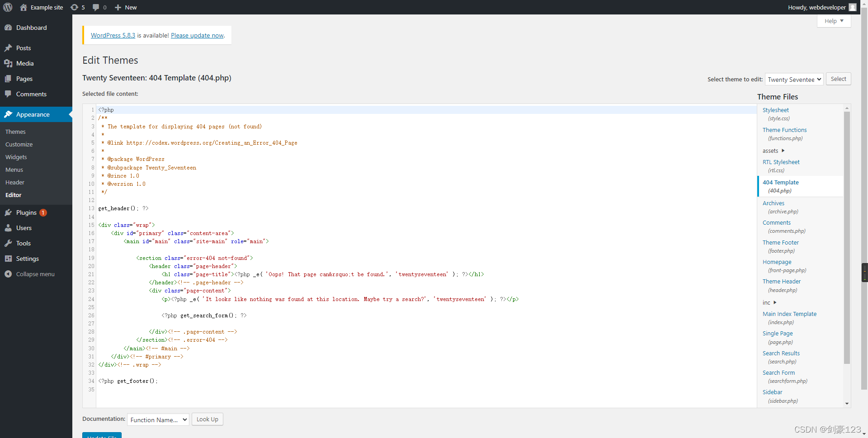This screenshot has width=868, height=438.
Task: Expand the assets folder in Theme Files
Action: coord(774,151)
